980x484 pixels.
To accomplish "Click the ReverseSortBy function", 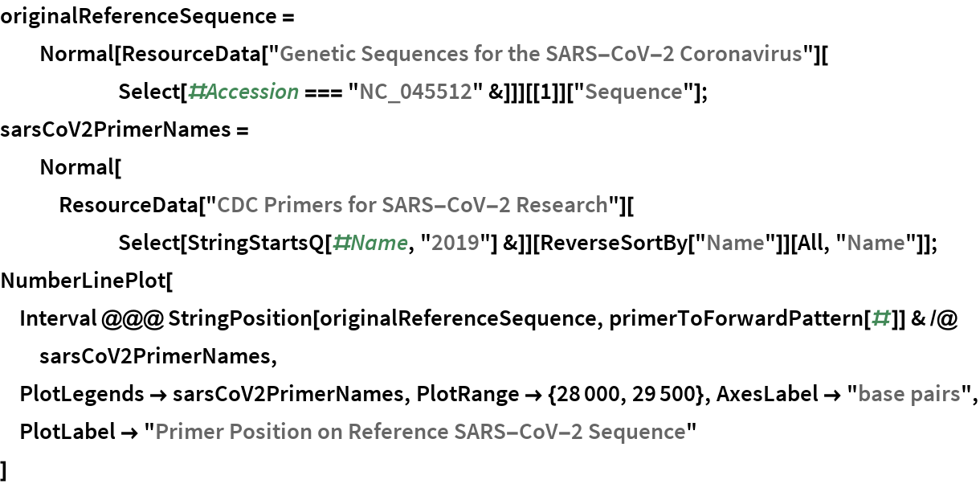I will click(x=592, y=242).
